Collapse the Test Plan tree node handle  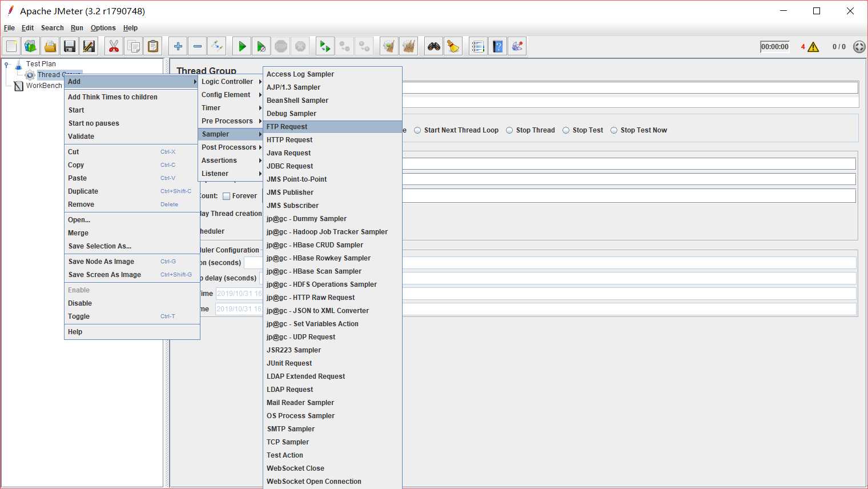6,65
